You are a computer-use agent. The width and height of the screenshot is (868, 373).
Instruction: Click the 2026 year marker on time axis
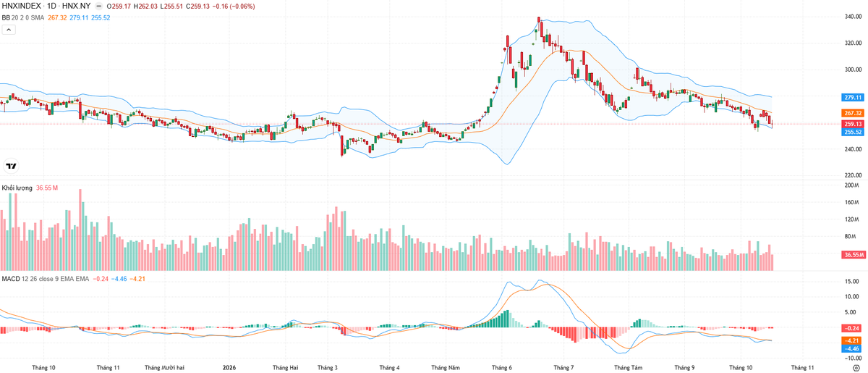(x=229, y=367)
